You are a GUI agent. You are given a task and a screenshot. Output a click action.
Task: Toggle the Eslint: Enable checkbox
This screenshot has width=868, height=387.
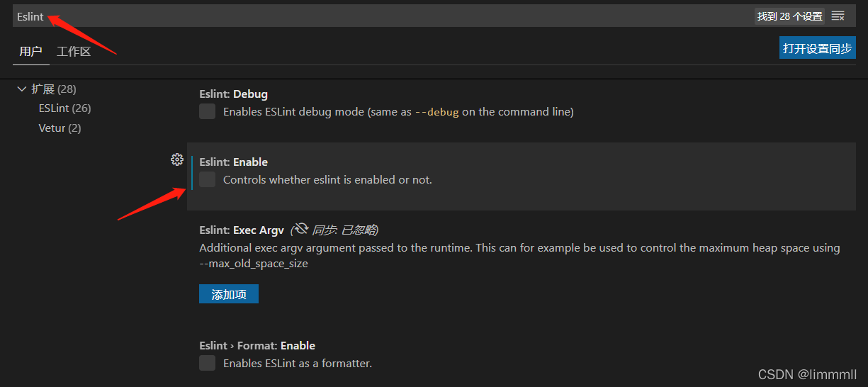[207, 179]
